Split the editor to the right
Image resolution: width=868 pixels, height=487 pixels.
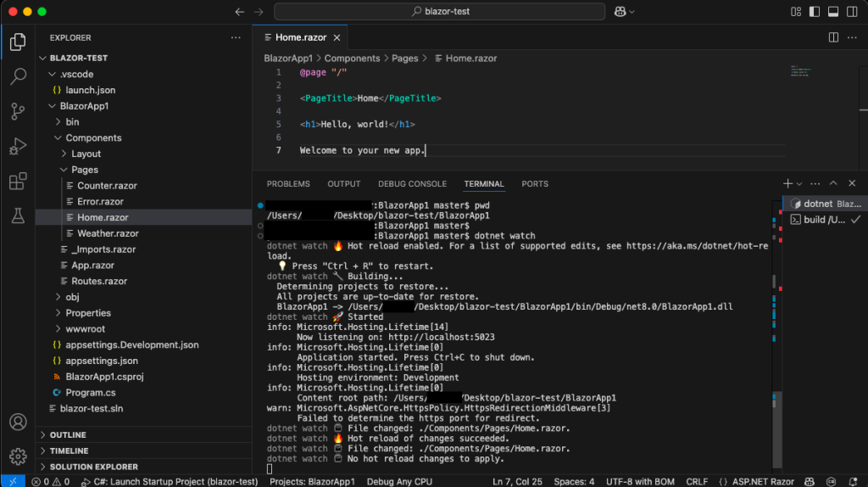click(x=833, y=37)
